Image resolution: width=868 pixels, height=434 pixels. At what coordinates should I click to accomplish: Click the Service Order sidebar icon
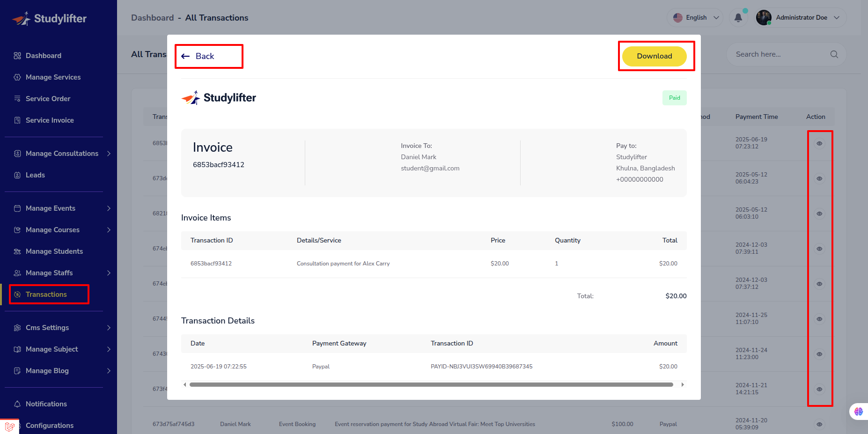pyautogui.click(x=17, y=99)
